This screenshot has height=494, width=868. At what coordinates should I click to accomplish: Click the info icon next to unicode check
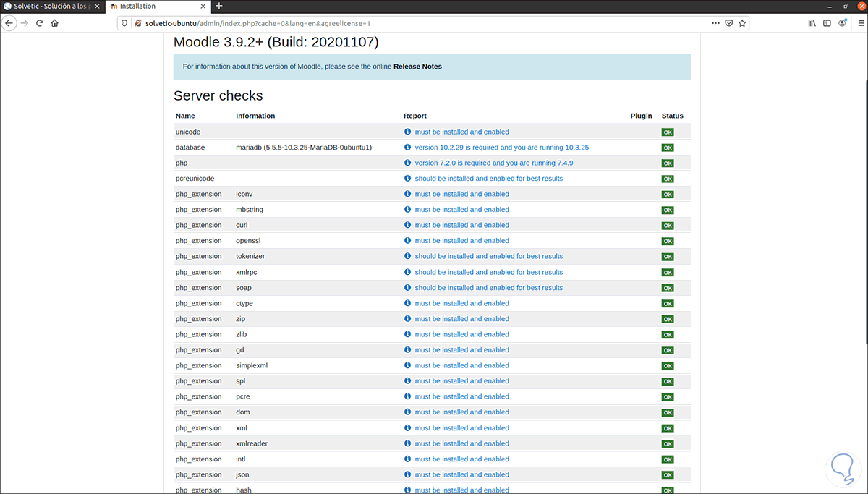407,132
